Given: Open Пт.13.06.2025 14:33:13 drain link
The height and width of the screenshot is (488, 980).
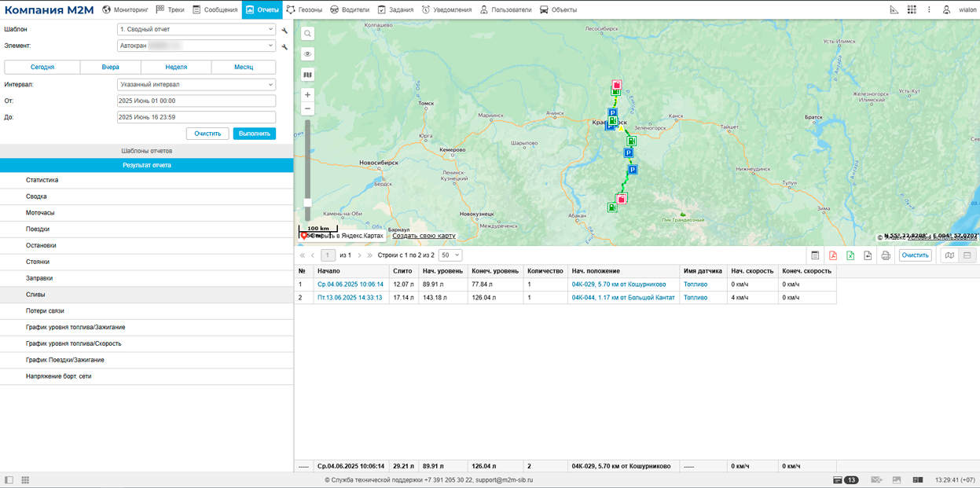Looking at the screenshot, I should click(x=350, y=298).
